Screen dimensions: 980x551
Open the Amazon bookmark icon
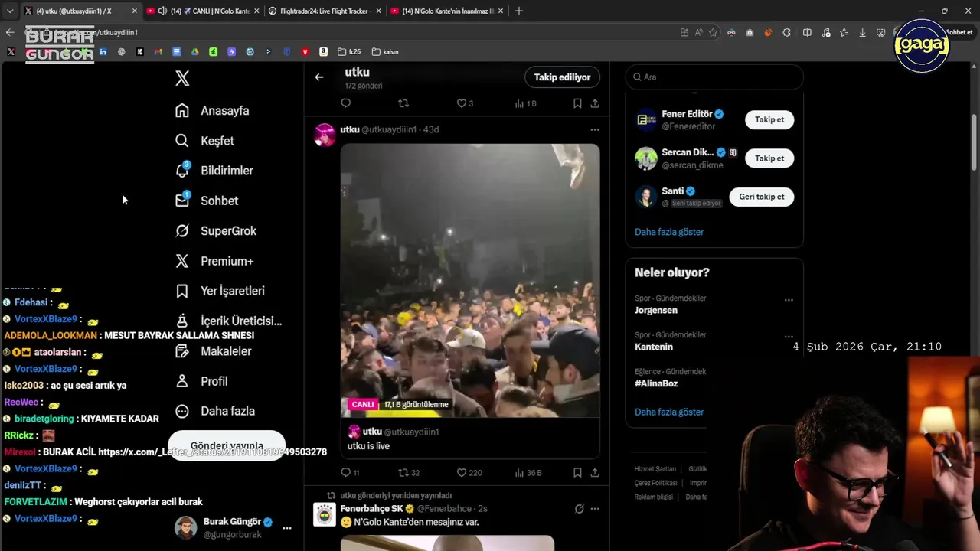click(x=324, y=52)
